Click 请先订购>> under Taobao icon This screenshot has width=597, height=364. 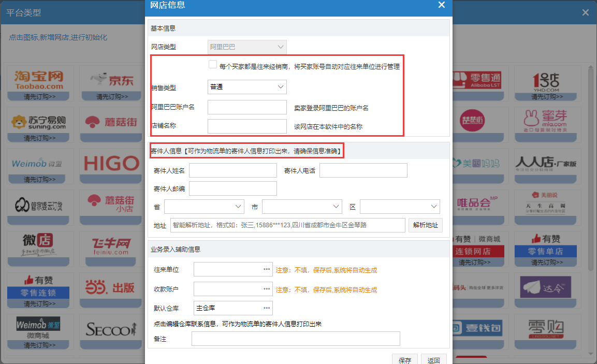[39, 97]
